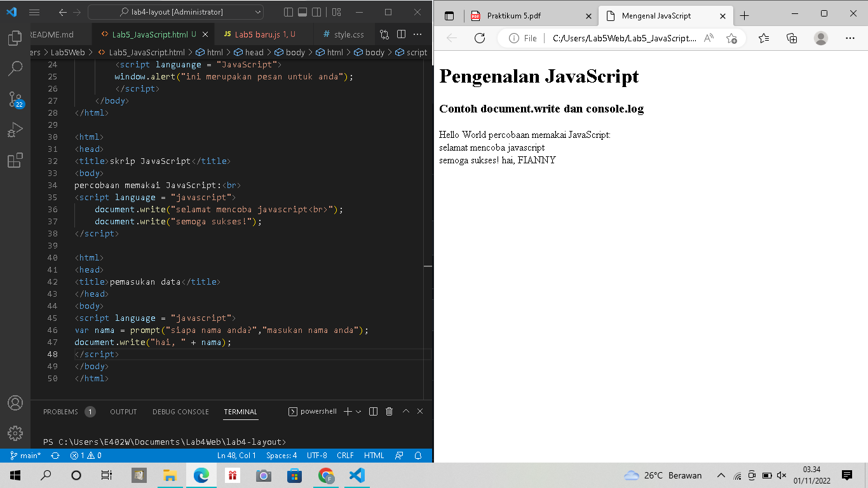This screenshot has height=488, width=868.
Task: Reload the Mengenal JavaScript page
Action: coord(480,38)
